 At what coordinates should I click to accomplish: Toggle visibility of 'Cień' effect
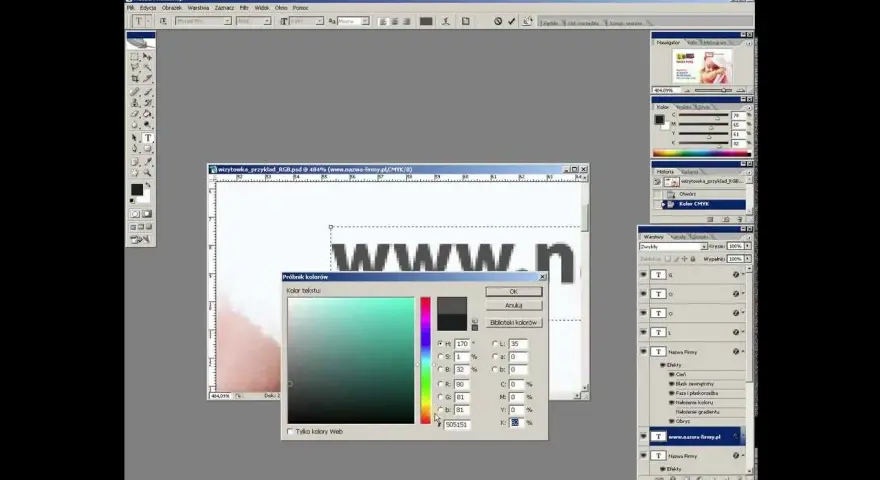click(x=671, y=374)
